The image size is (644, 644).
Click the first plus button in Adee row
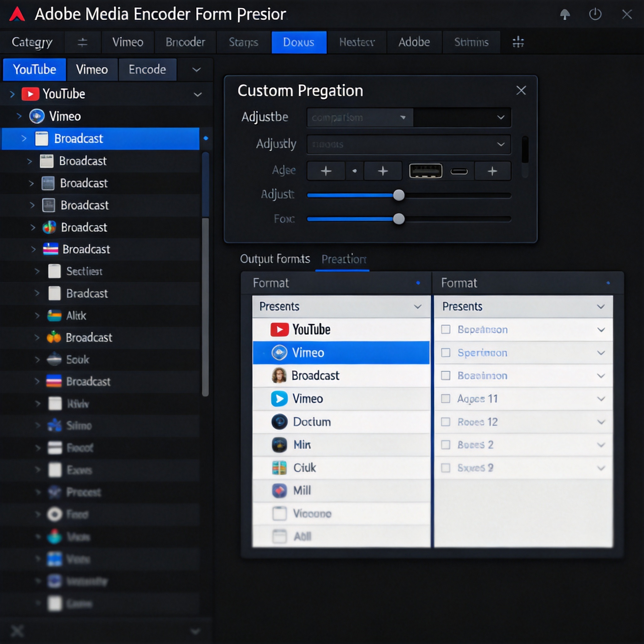[326, 171]
